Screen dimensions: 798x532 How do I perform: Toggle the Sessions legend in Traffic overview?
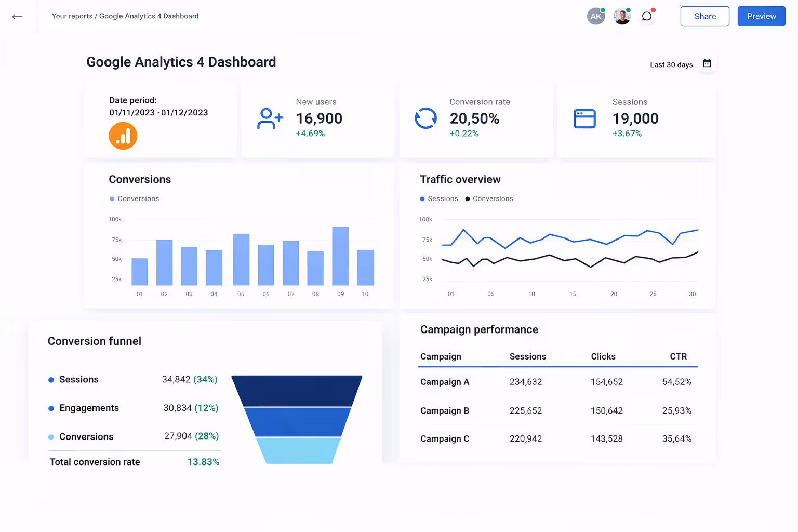pyautogui.click(x=438, y=198)
